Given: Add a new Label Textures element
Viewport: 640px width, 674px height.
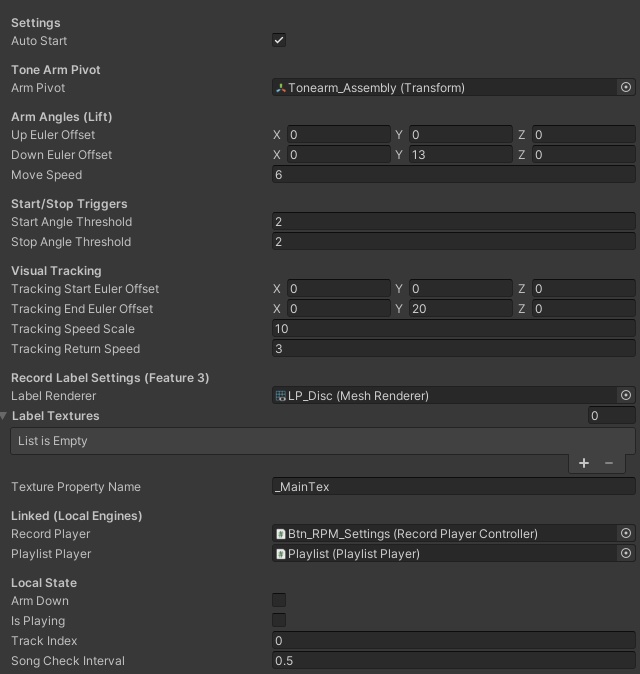Looking at the screenshot, I should (x=584, y=463).
